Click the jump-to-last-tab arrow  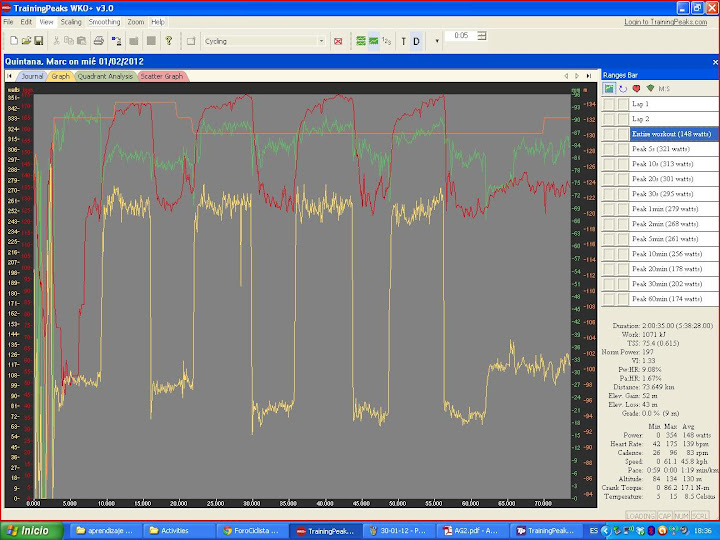click(x=589, y=76)
